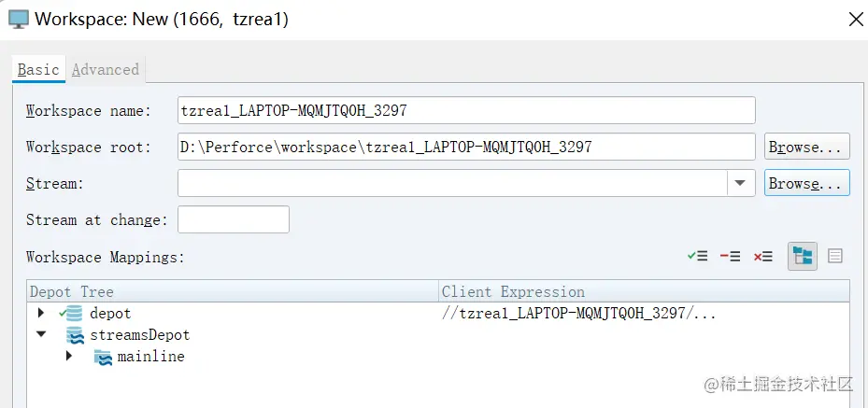This screenshot has height=408, width=868.
Task: Switch to tree view of mappings
Action: [802, 256]
